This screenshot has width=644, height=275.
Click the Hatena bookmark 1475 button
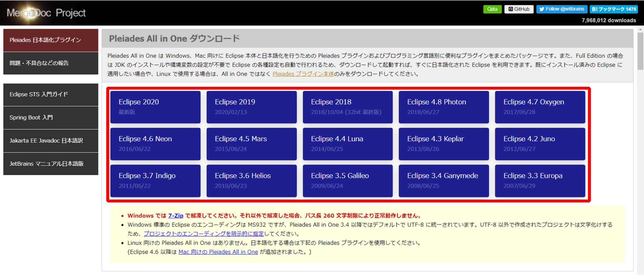pyautogui.click(x=614, y=9)
